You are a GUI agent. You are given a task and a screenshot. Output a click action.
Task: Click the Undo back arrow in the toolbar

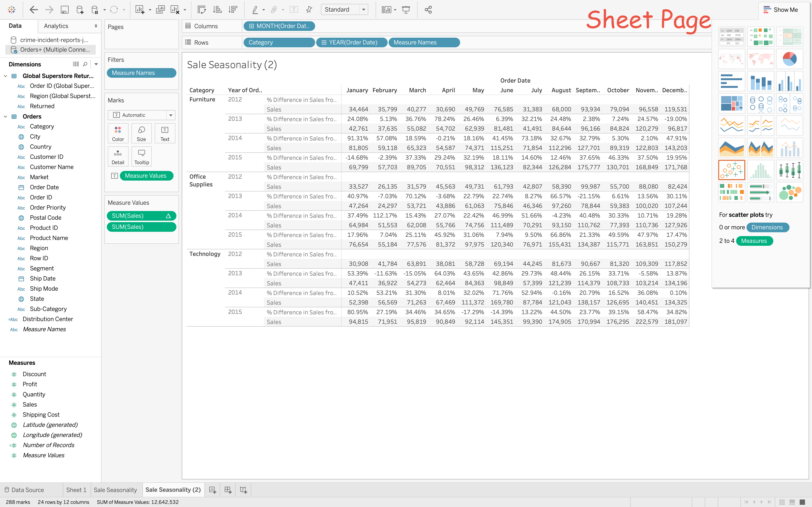tap(34, 10)
